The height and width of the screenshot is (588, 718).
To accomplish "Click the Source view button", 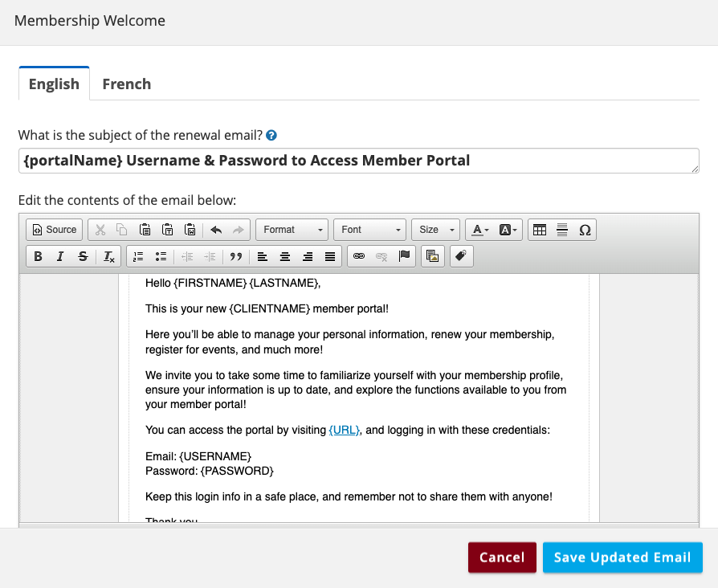I will pos(55,230).
